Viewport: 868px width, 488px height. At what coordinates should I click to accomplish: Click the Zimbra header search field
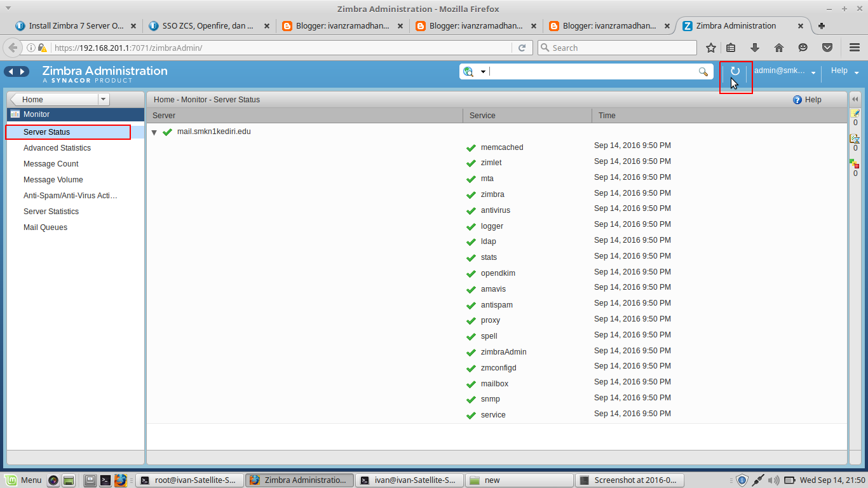click(592, 72)
